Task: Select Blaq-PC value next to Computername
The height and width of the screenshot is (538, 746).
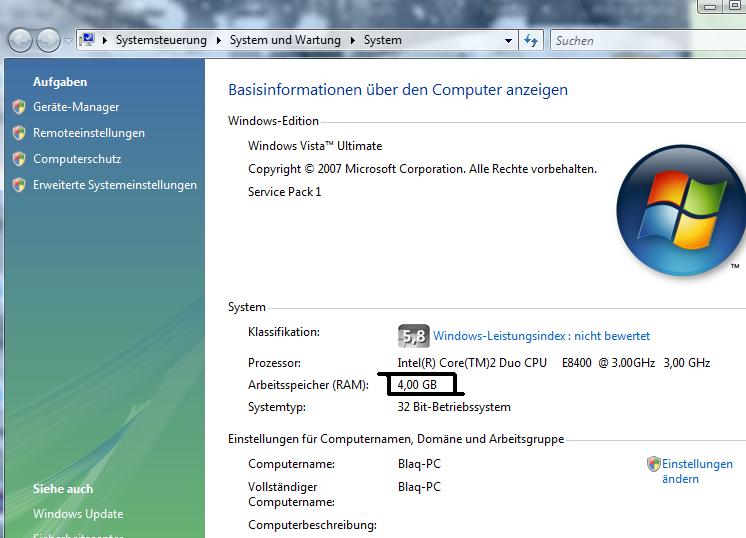Action: coord(419,464)
